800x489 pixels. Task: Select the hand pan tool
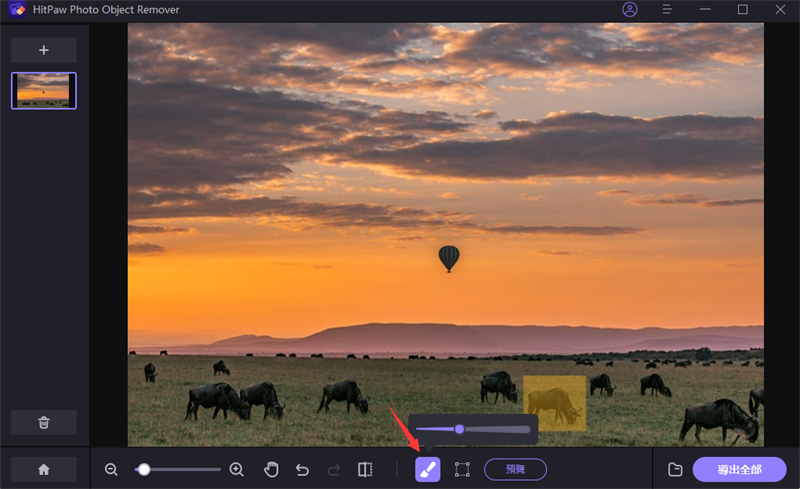click(271, 470)
